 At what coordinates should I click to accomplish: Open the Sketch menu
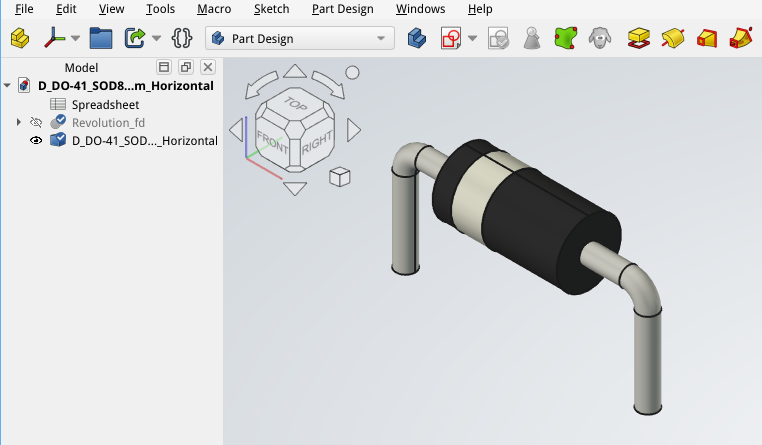271,9
